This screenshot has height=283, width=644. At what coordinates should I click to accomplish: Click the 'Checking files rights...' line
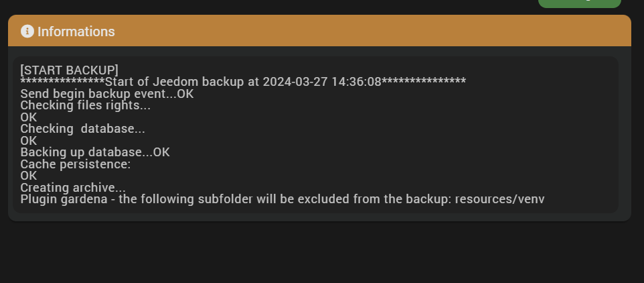[x=86, y=105]
